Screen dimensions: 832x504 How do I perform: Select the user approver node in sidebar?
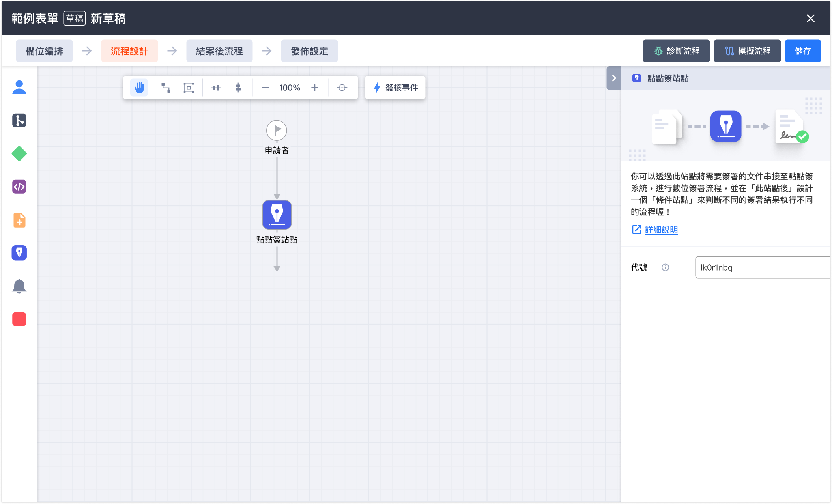[x=19, y=87]
